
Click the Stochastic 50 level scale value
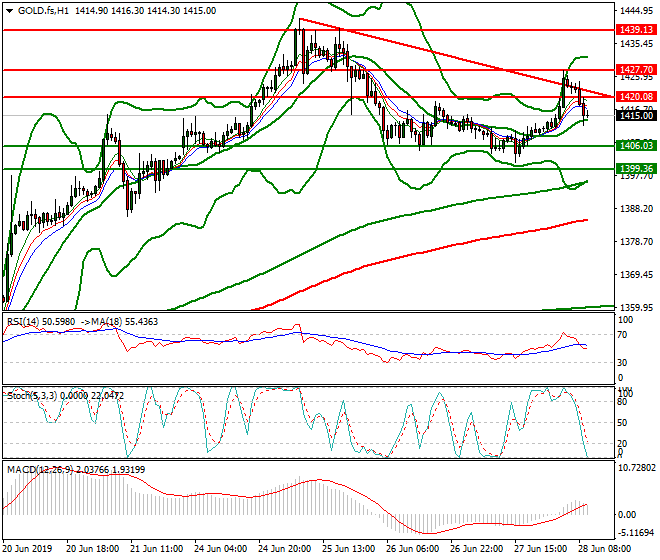(x=622, y=423)
